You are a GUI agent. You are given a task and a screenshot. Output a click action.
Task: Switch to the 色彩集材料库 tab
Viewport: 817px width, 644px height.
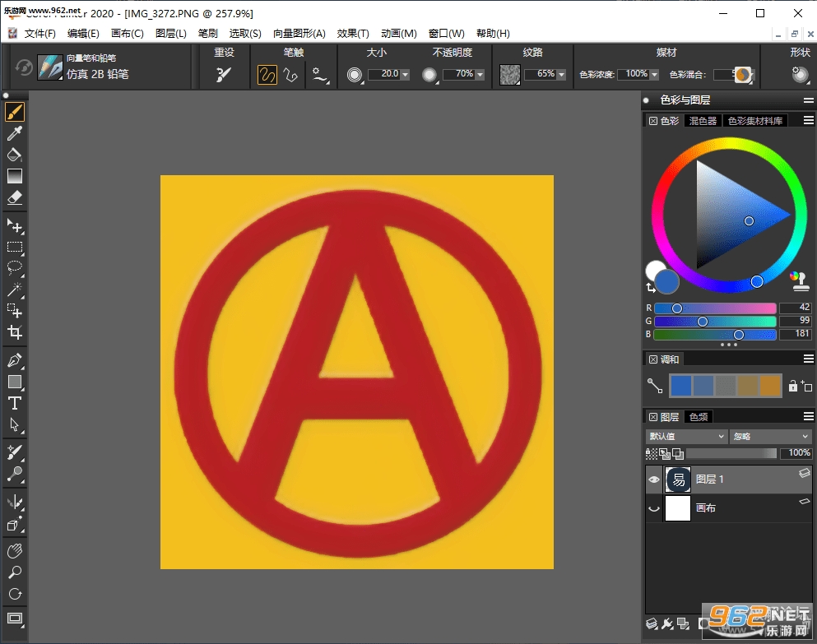pos(755,121)
